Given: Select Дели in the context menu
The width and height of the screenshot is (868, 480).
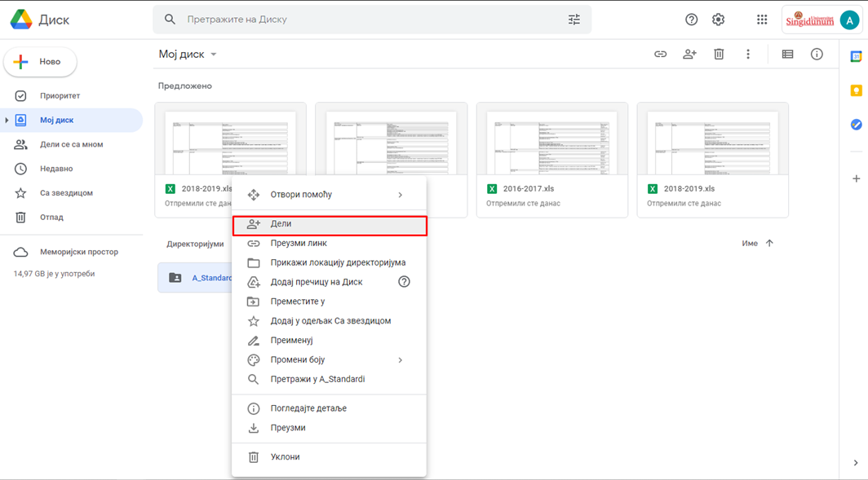Looking at the screenshot, I should [329, 224].
